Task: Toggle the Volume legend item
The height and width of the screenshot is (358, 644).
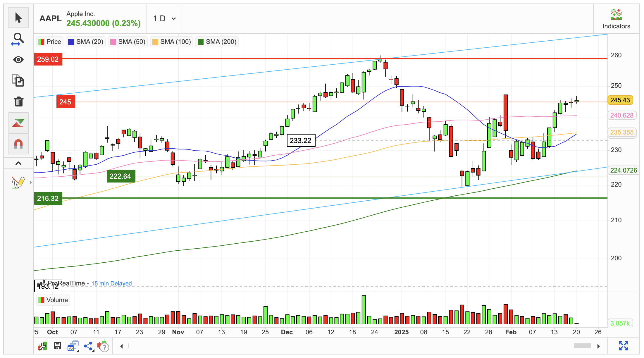Action: tap(53, 300)
